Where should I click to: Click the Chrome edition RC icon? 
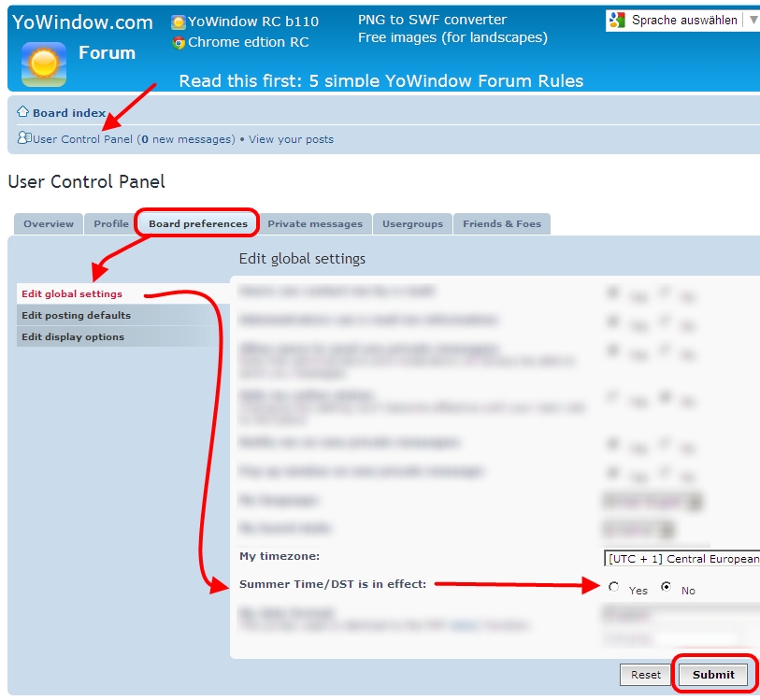[179, 42]
